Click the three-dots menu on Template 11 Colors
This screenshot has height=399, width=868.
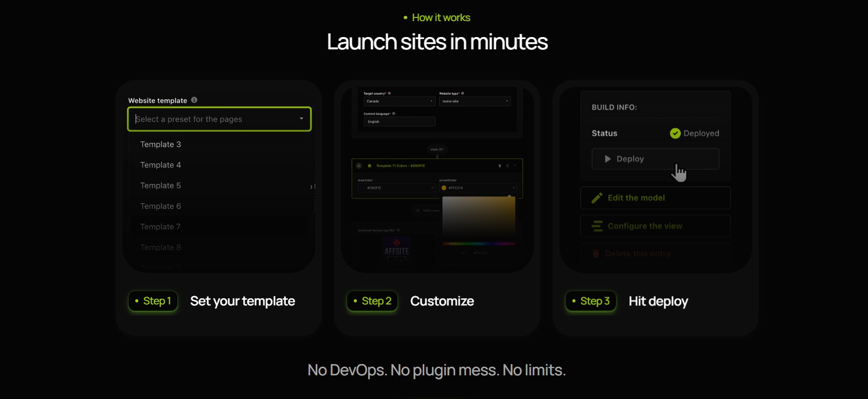(x=515, y=166)
